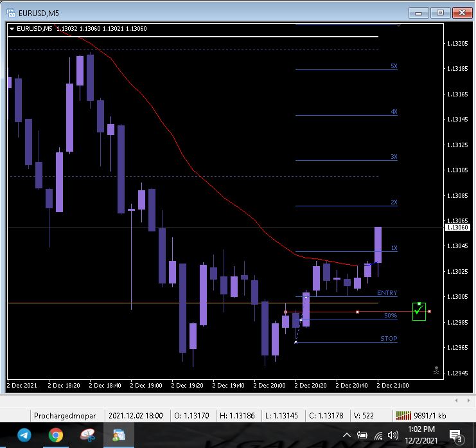Click the current price label 1.13060

point(457,227)
